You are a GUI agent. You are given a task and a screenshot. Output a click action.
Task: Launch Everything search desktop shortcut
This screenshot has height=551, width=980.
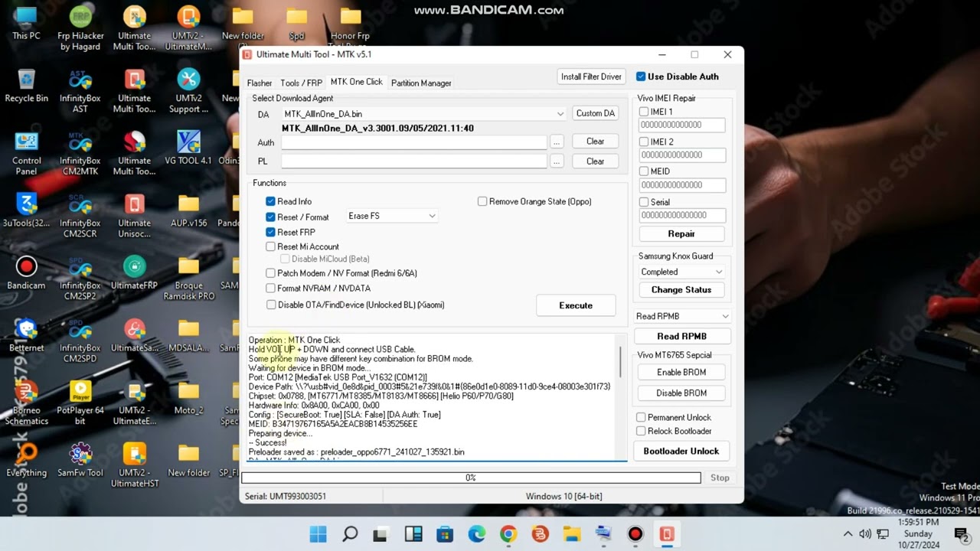coord(26,461)
